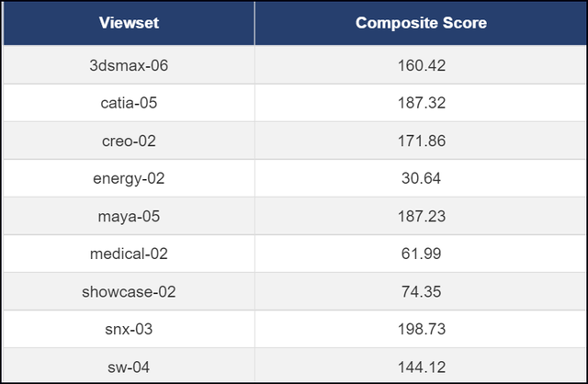588x384 pixels.
Task: Select the creo-02 viewset cell
Action: pos(129,141)
